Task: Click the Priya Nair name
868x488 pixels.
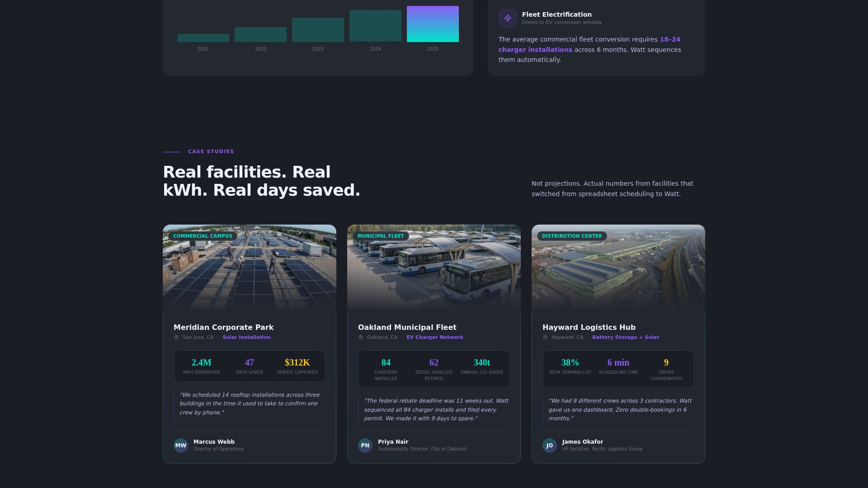Action: tap(393, 442)
